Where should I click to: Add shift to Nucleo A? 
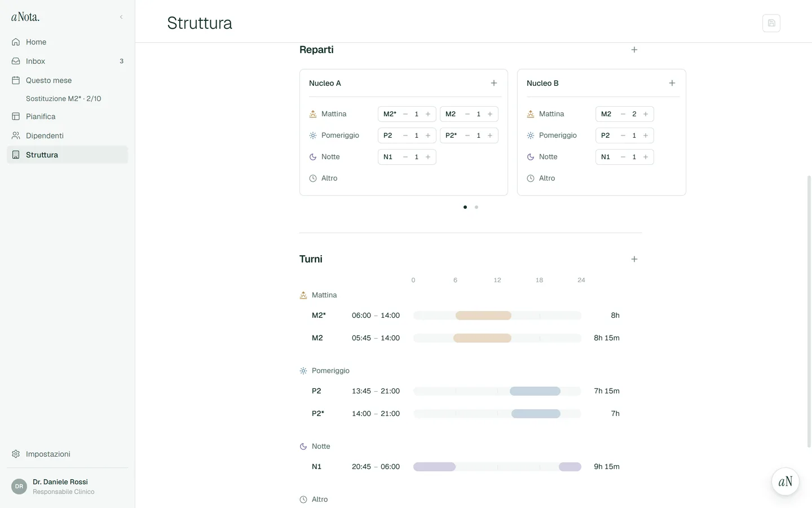tap(494, 83)
